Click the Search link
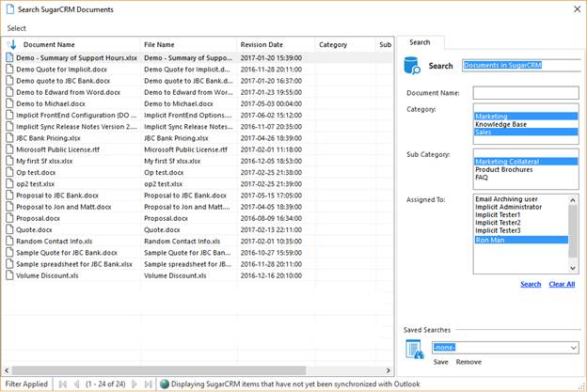 (531, 284)
